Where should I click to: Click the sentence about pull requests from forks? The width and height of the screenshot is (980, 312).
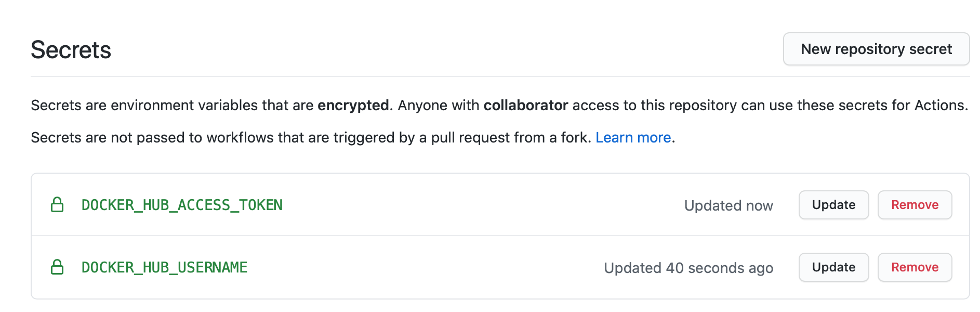(x=311, y=137)
